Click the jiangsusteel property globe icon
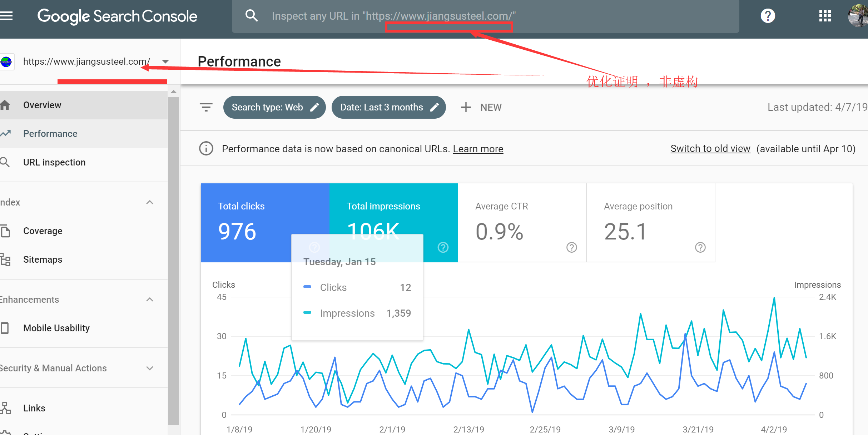Viewport: 868px width, 435px height. tap(6, 62)
